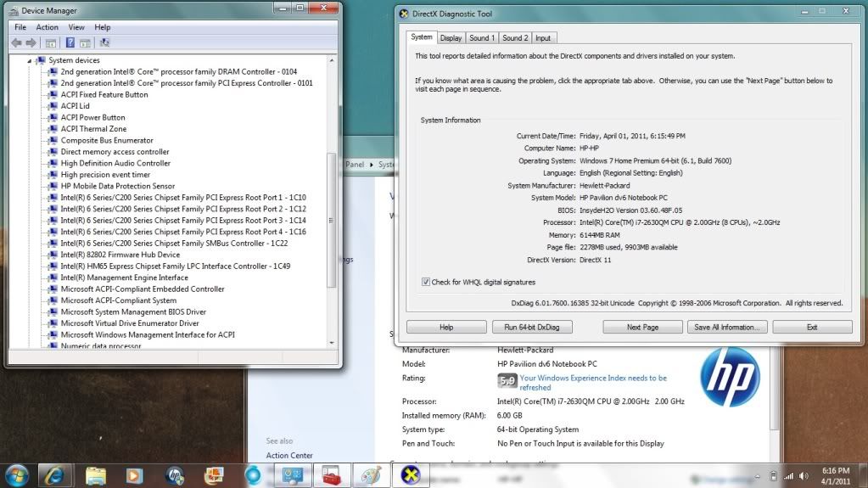Image resolution: width=868 pixels, height=488 pixels.
Task: Click the Next Page button
Action: pyautogui.click(x=642, y=328)
